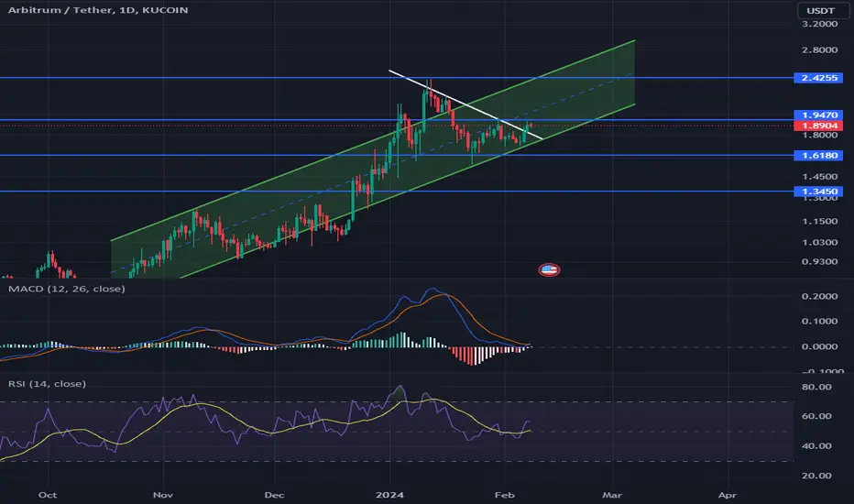Click the 40.00 RSI scale value

point(816,445)
